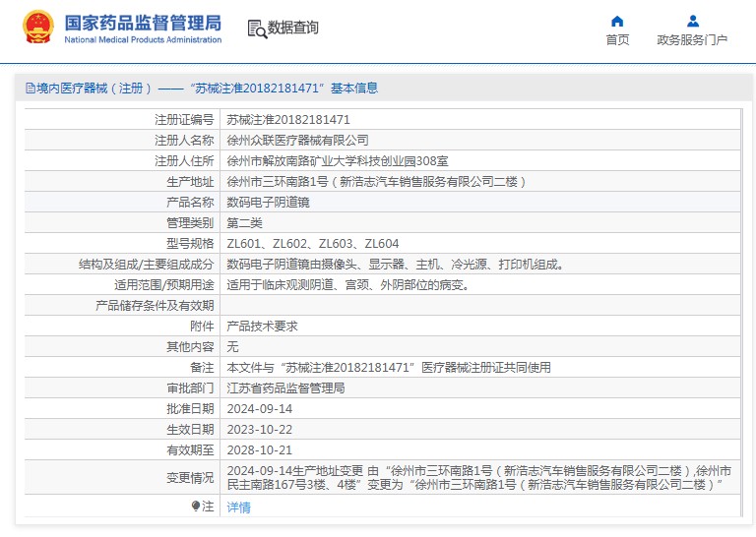
Task: Select address 徐州市解放南路矿业大学科技创业园308室
Action: click(x=338, y=161)
